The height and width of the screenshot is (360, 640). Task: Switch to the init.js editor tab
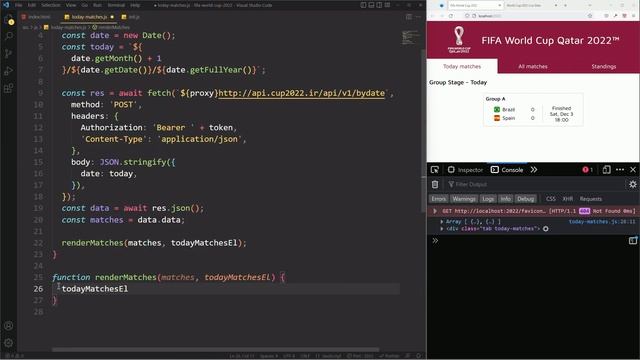(x=131, y=17)
